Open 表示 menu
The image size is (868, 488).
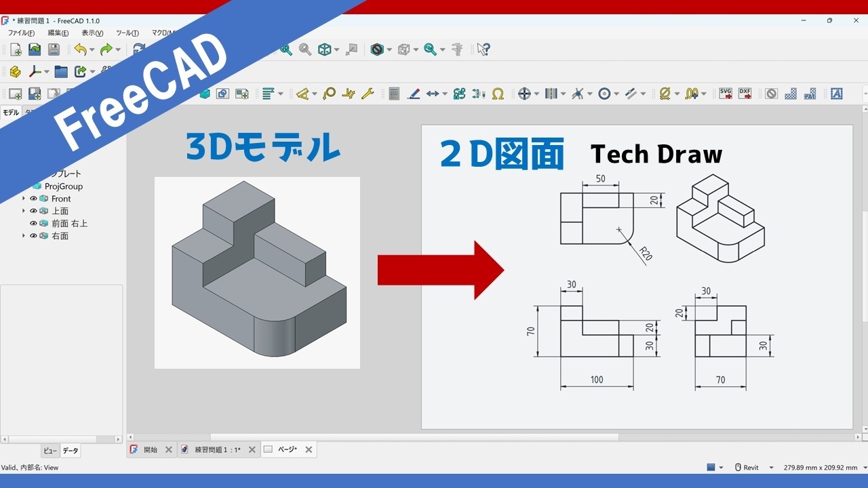tap(93, 33)
